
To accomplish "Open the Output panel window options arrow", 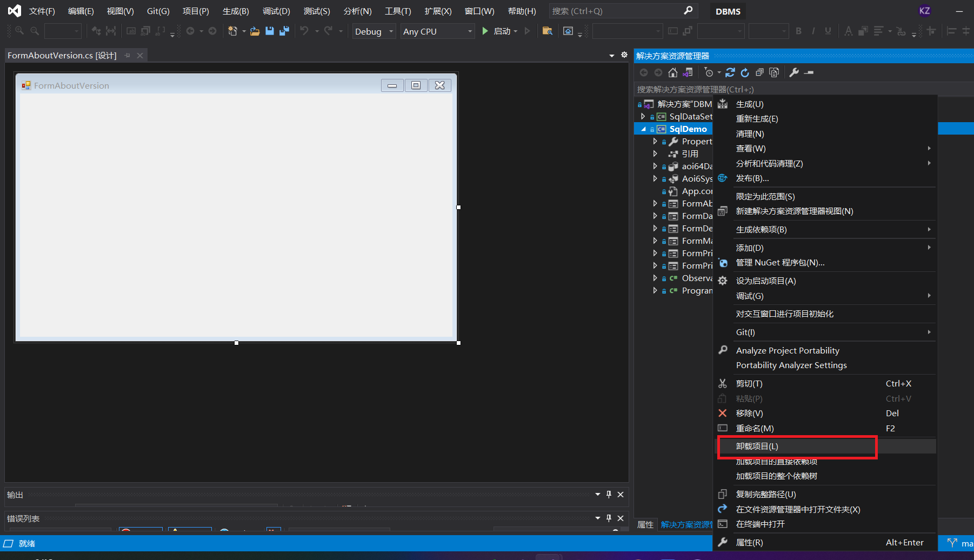I will coord(598,495).
